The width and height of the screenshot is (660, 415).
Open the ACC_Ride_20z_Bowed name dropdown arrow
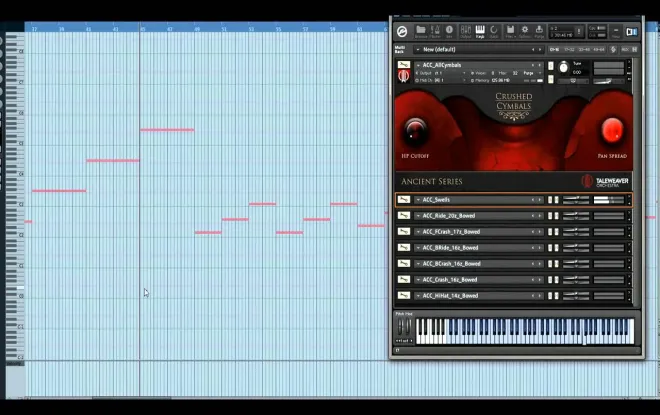pyautogui.click(x=418, y=216)
